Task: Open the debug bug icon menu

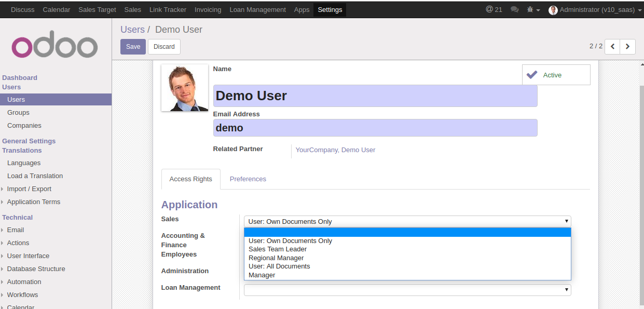Action: [533, 10]
